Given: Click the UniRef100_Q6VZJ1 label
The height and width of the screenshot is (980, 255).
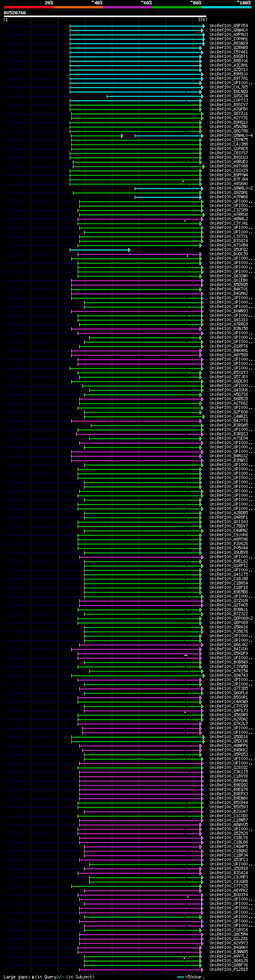Looking at the screenshot, I should 229,114.
